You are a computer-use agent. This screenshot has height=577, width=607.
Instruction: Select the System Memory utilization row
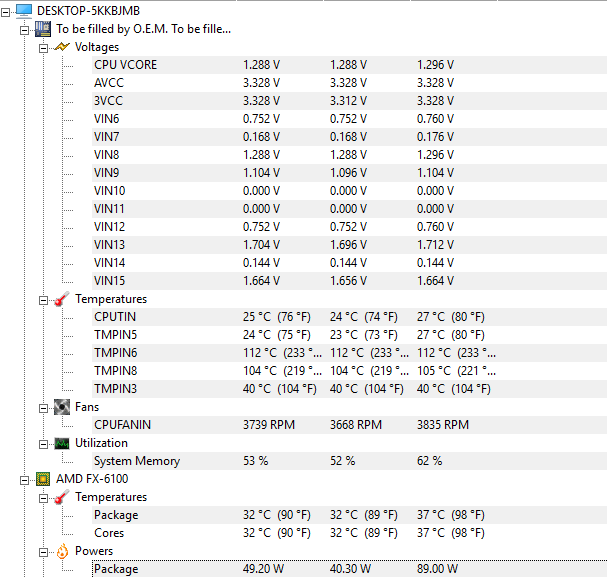tap(350, 461)
